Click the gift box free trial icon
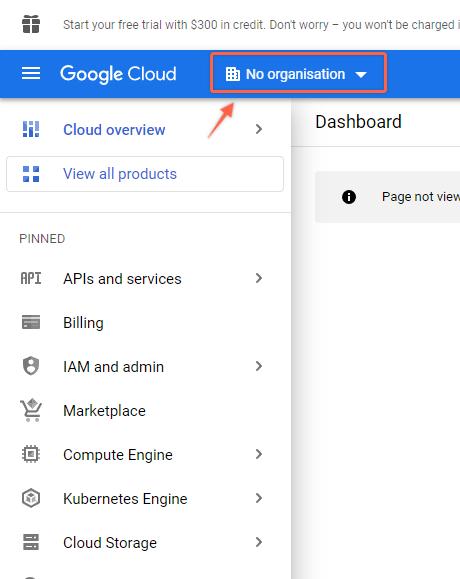The height and width of the screenshot is (579, 460). point(31,24)
